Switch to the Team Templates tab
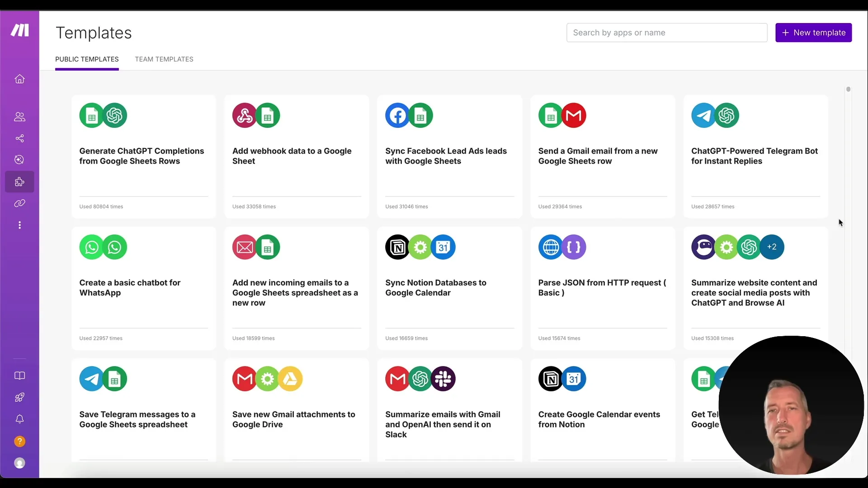The height and width of the screenshot is (488, 868). [164, 59]
